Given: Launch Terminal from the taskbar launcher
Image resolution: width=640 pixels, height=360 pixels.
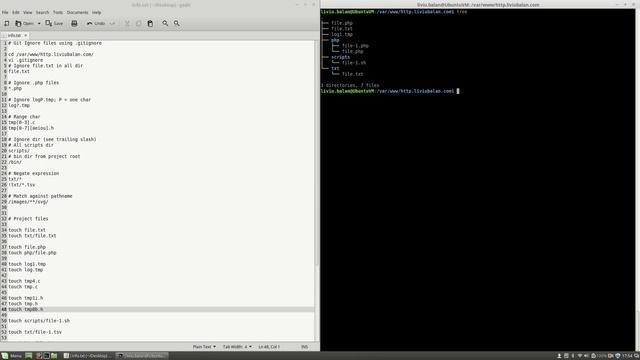Looking at the screenshot, I should 47,356.
